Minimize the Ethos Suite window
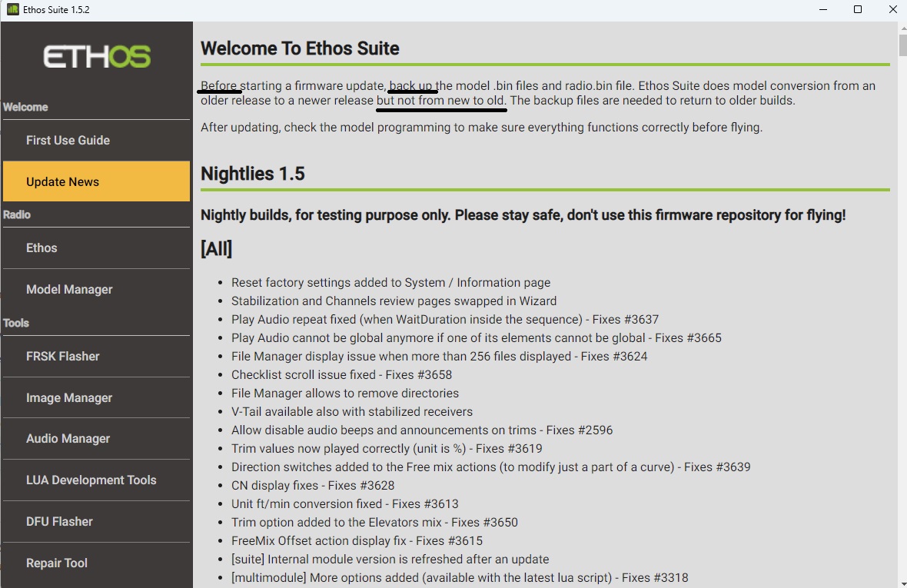907x588 pixels. pyautogui.click(x=823, y=10)
